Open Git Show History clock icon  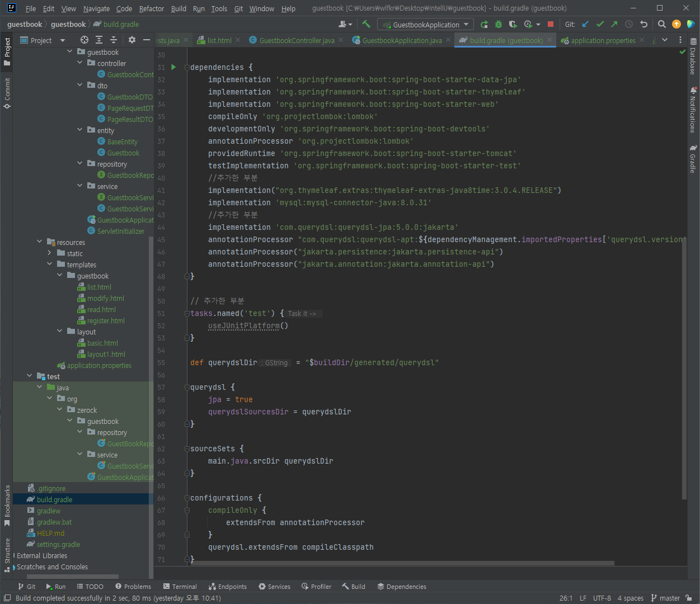[629, 24]
